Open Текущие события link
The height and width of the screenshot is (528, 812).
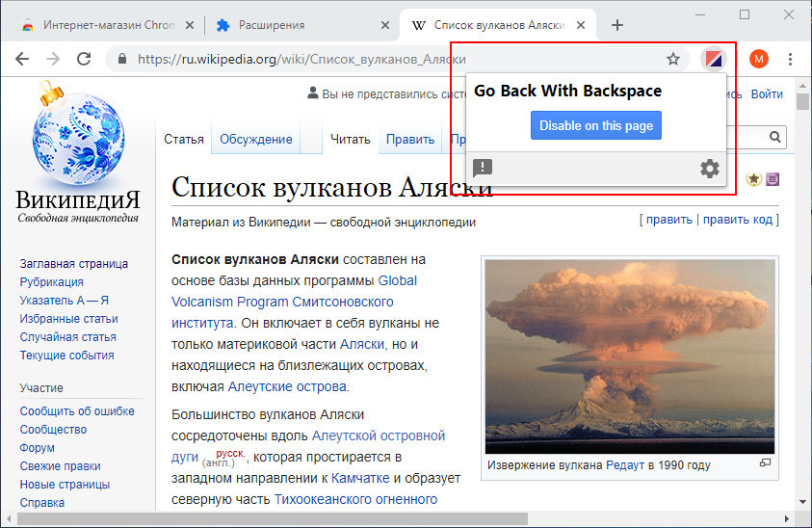(66, 356)
